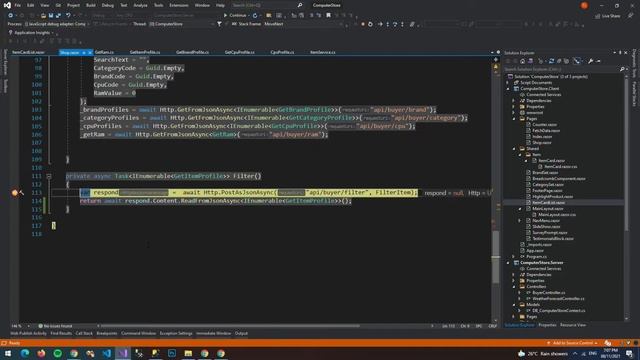Select FetchData.razor in Solution Explorer

point(546,131)
